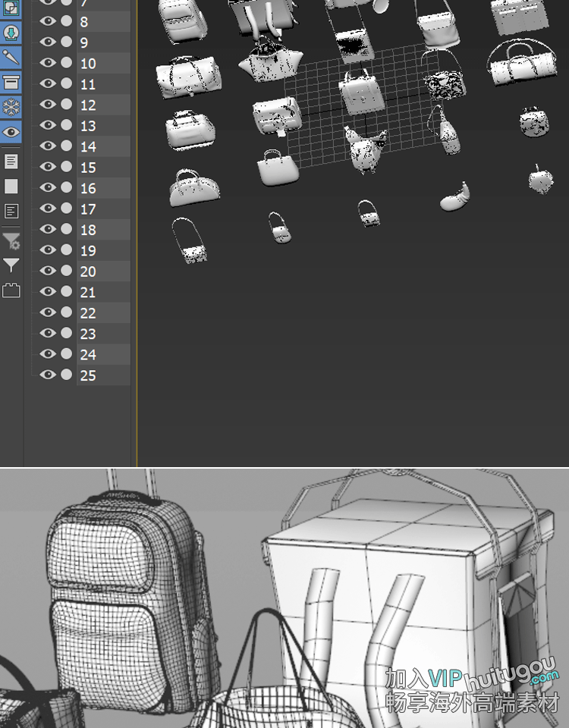Select the row named 24

(x=103, y=354)
